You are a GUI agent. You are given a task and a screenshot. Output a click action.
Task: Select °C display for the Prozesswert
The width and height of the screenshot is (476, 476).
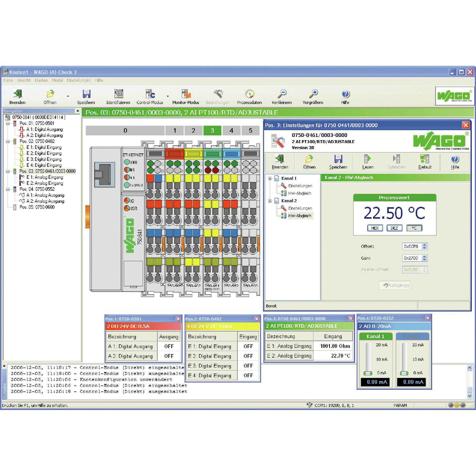click(x=414, y=228)
